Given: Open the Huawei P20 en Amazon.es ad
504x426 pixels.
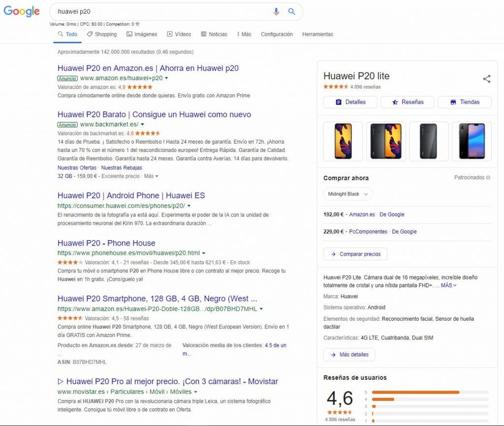Looking at the screenshot, I should [148, 68].
